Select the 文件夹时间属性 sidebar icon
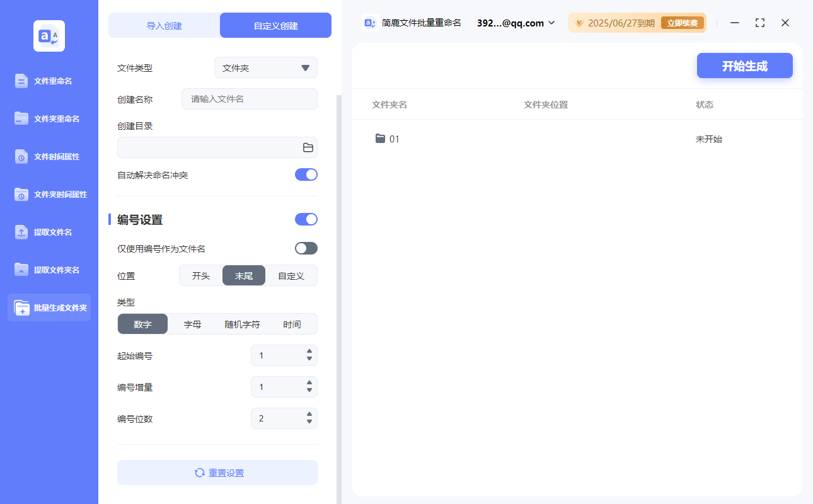 click(x=49, y=194)
